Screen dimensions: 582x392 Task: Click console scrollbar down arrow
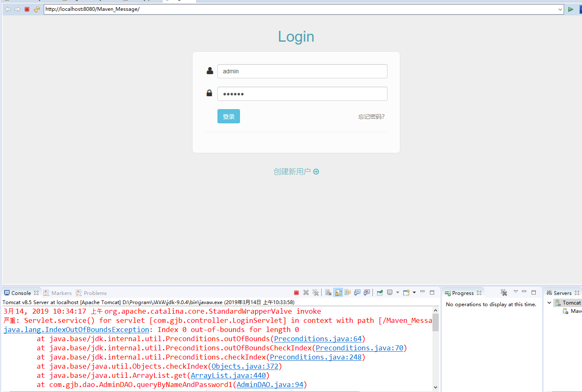pos(435,387)
